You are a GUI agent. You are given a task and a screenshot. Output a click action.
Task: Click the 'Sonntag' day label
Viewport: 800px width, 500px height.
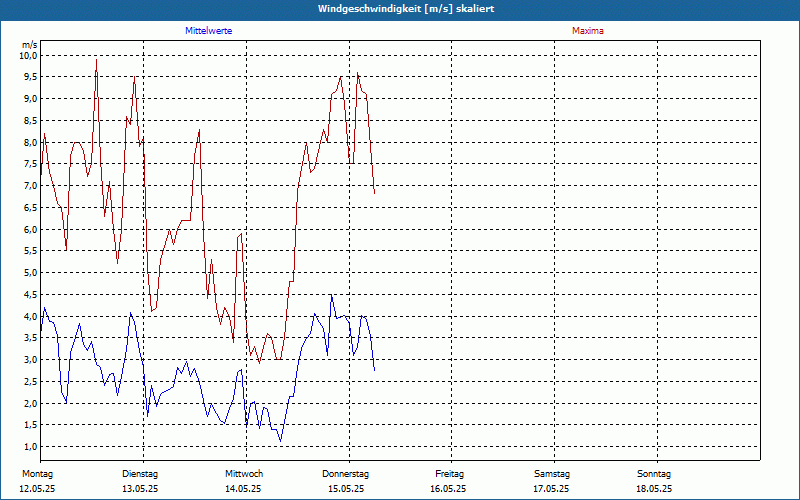pyautogui.click(x=654, y=474)
